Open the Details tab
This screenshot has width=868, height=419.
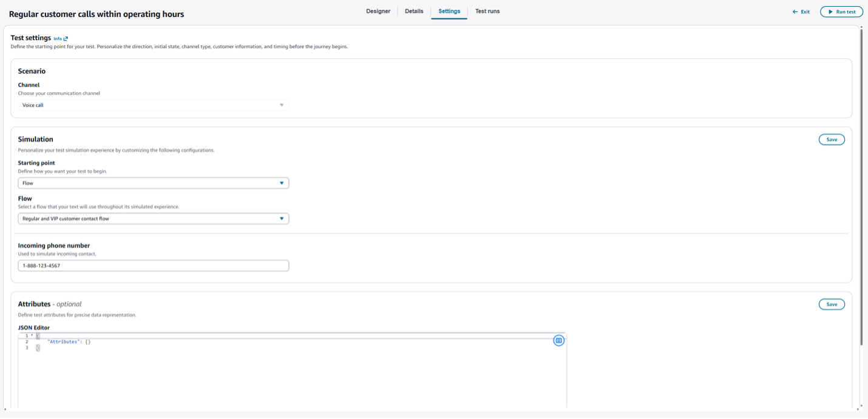[x=414, y=11]
